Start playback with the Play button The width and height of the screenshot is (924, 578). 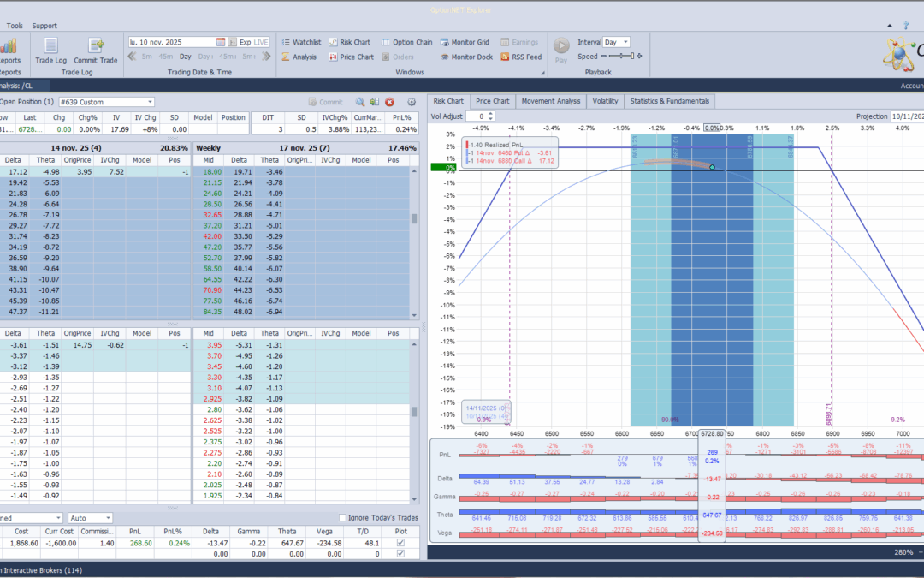[x=561, y=50]
